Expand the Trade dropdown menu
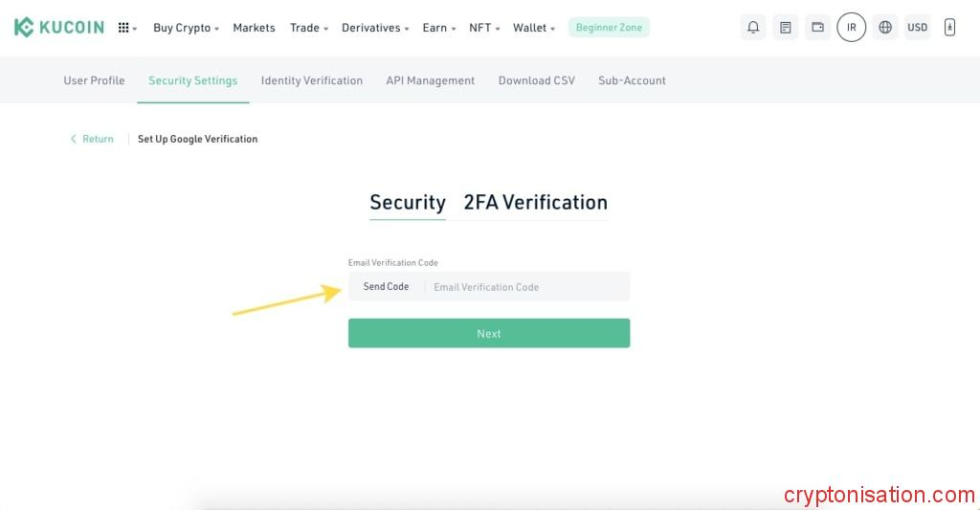Image resolution: width=980 pixels, height=510 pixels. [x=308, y=28]
